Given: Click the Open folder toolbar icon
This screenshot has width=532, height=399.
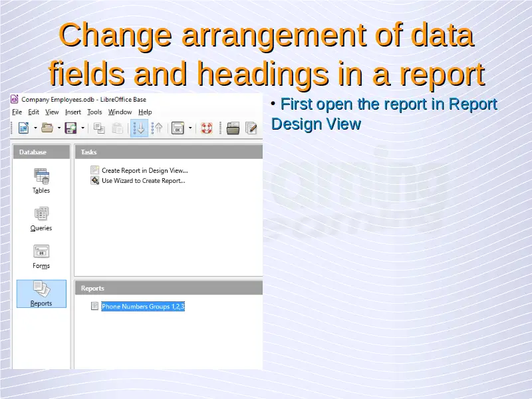Looking at the screenshot, I should point(47,128).
